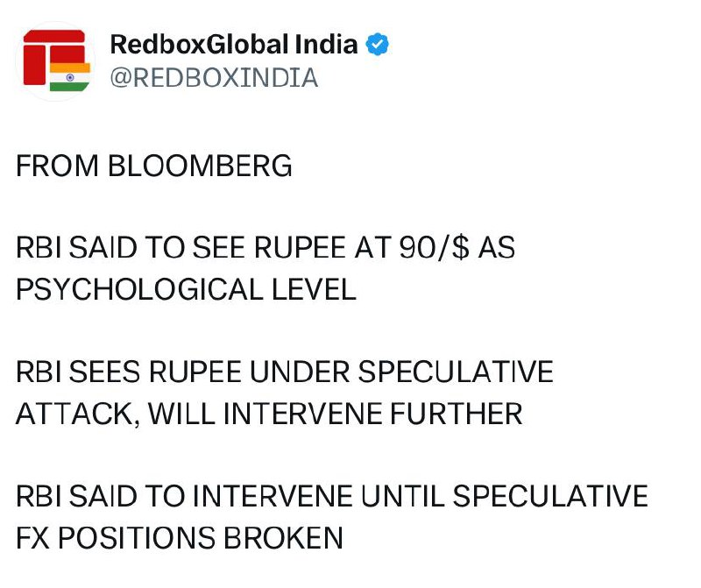Open the RedboxGlobal India profile avatar

[x=54, y=61]
